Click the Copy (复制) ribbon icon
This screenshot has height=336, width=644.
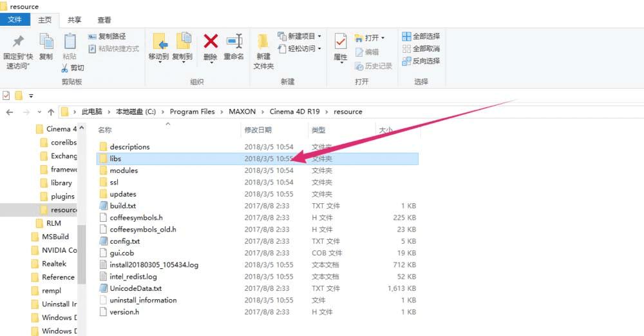click(x=46, y=41)
